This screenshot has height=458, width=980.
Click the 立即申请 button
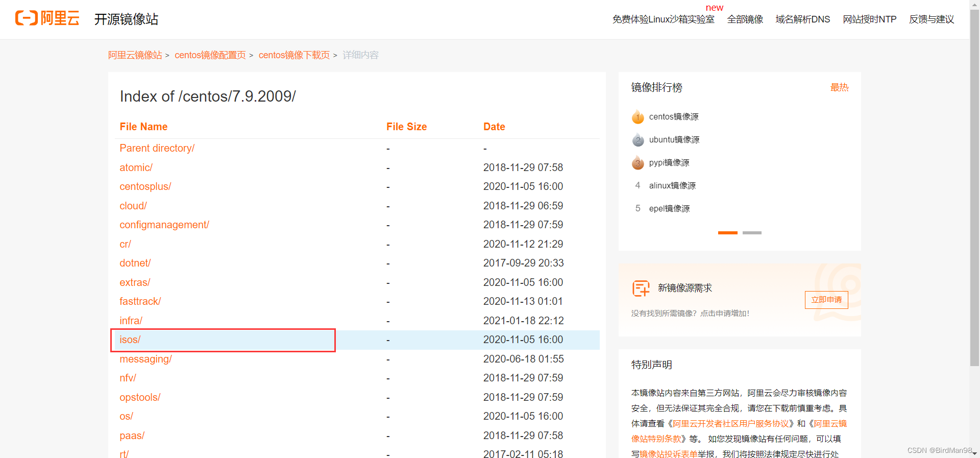coord(826,300)
